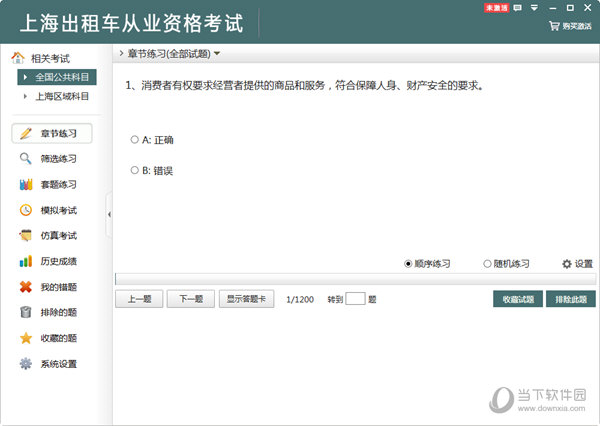This screenshot has height=426, width=600.
Task: Select answer A: 正确
Action: (x=135, y=140)
